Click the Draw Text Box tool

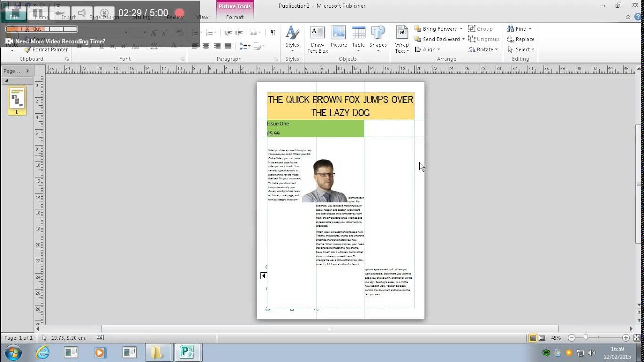click(x=317, y=39)
